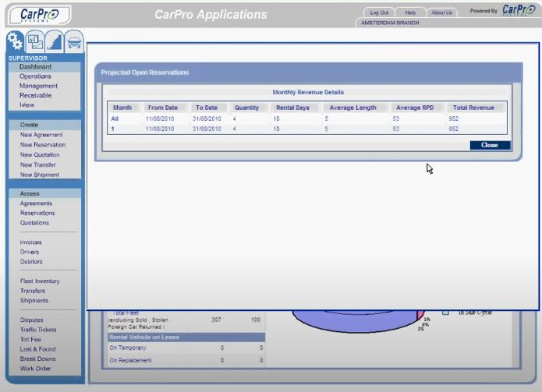Click the Create section header
Image resolution: width=542 pixels, height=392 pixels.
pyautogui.click(x=45, y=125)
